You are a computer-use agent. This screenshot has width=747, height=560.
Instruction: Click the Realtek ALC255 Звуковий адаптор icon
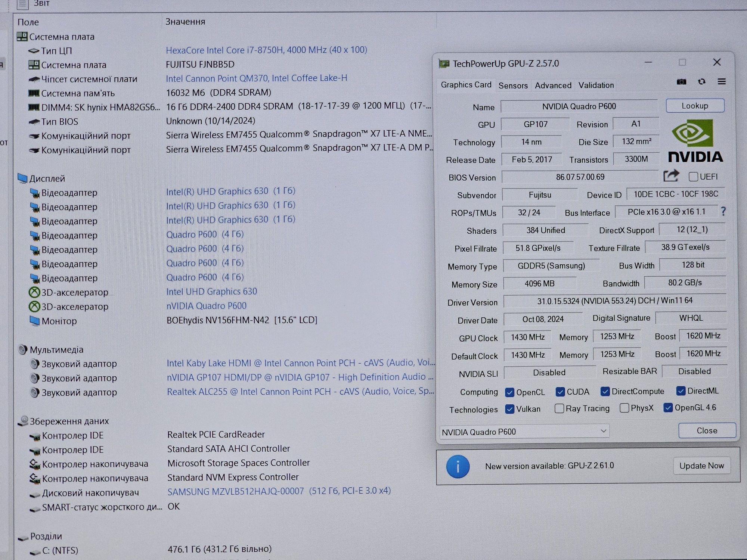click(35, 392)
